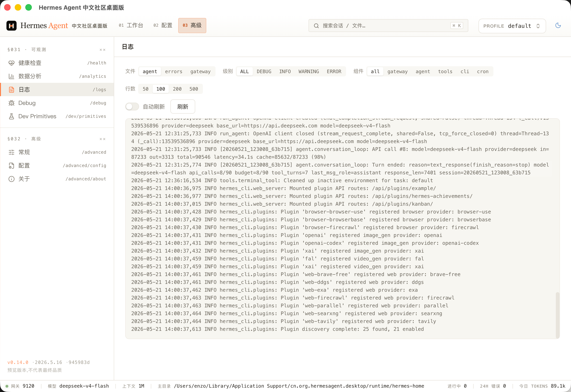Switch to the 02 配置 tab
The image size is (571, 392).
coord(163,26)
